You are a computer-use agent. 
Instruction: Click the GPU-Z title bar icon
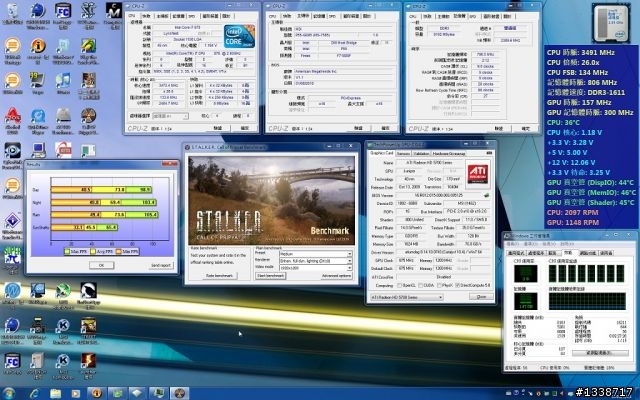(x=370, y=144)
